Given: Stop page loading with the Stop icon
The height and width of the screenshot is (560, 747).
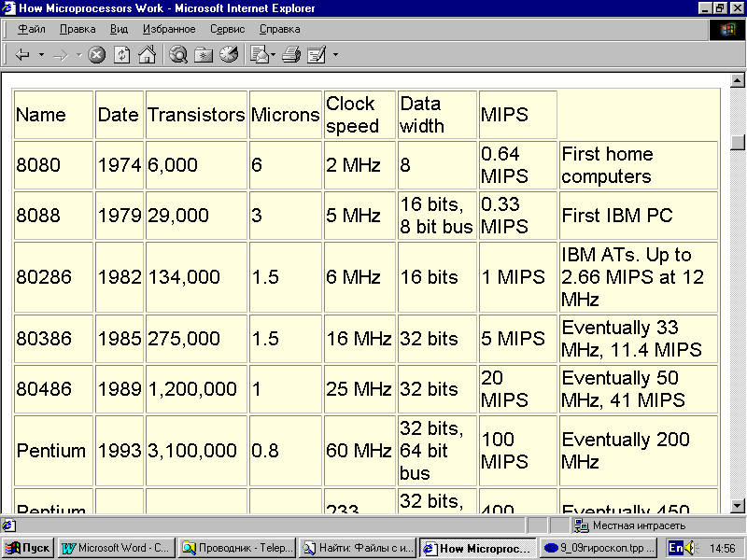Looking at the screenshot, I should click(97, 55).
